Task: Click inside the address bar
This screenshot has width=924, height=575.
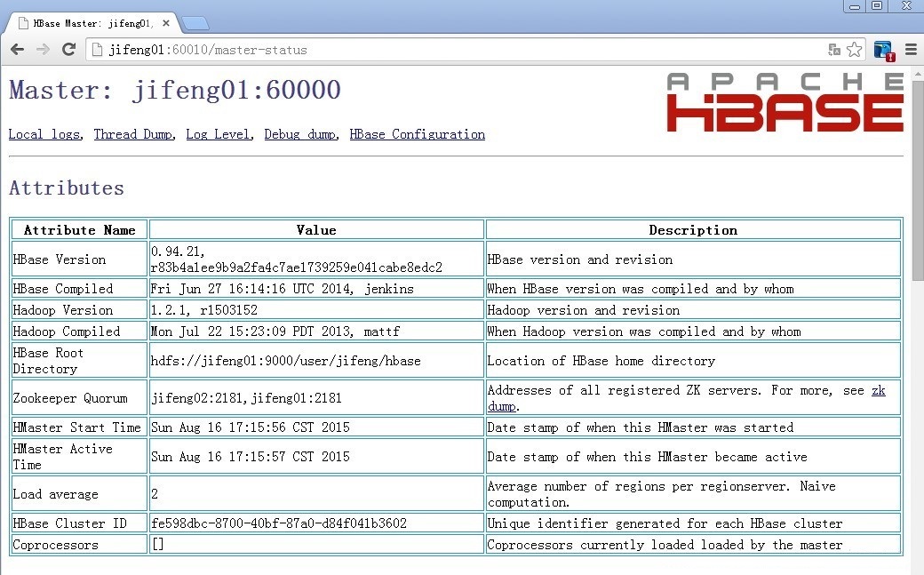Action: (x=355, y=50)
